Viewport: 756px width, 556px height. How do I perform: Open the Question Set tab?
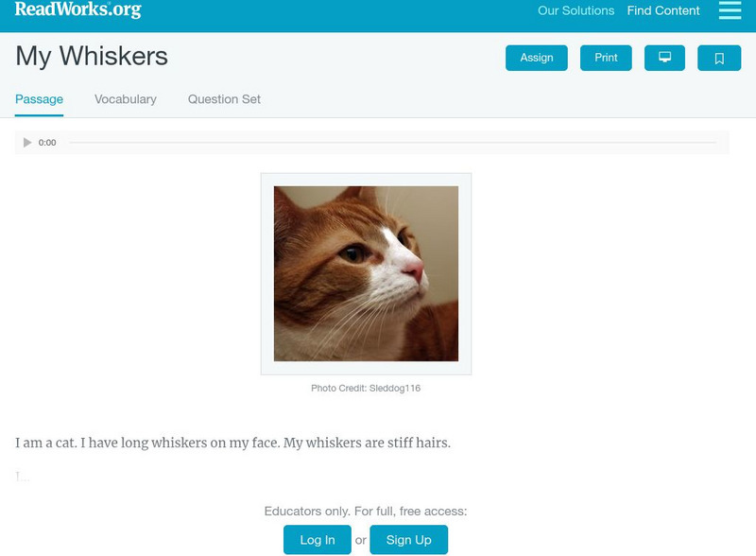(224, 99)
